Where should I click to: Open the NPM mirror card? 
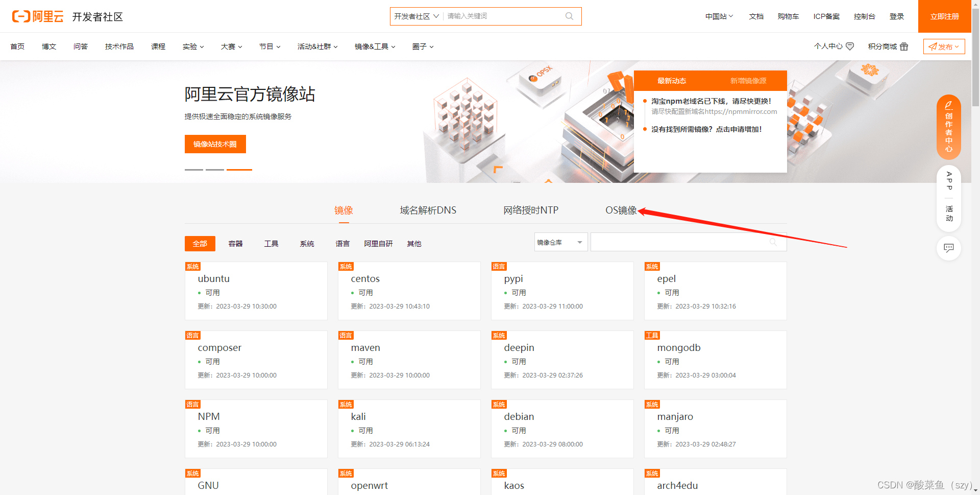pos(256,429)
